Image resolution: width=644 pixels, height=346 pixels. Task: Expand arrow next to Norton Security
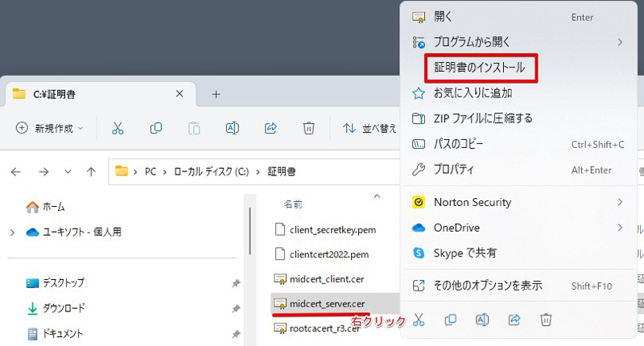click(x=620, y=202)
